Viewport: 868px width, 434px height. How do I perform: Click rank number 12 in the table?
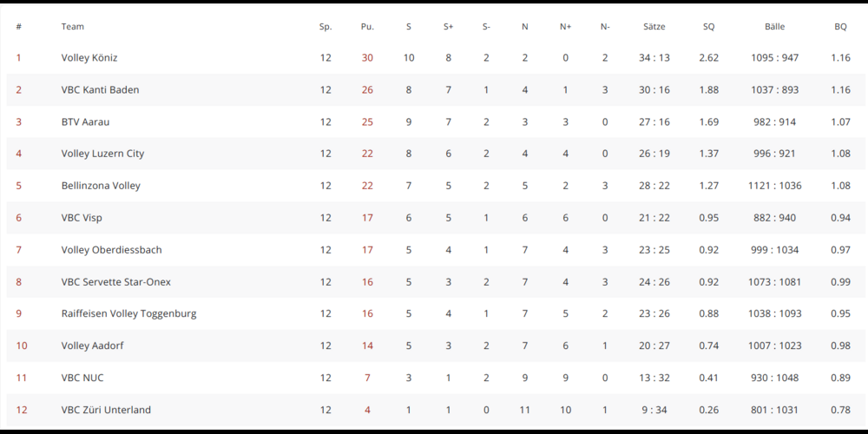pos(22,410)
